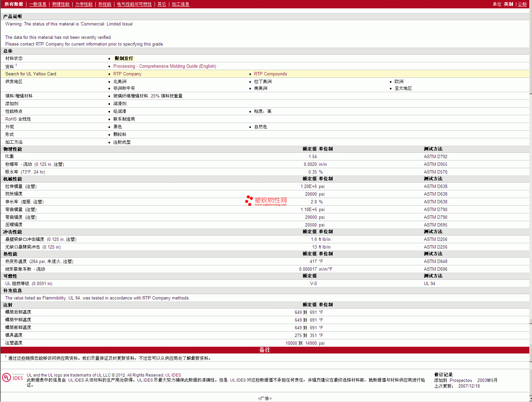The height and width of the screenshot is (402, 532).
Task: Open the 所有数据 tab
Action: click(x=14, y=4)
